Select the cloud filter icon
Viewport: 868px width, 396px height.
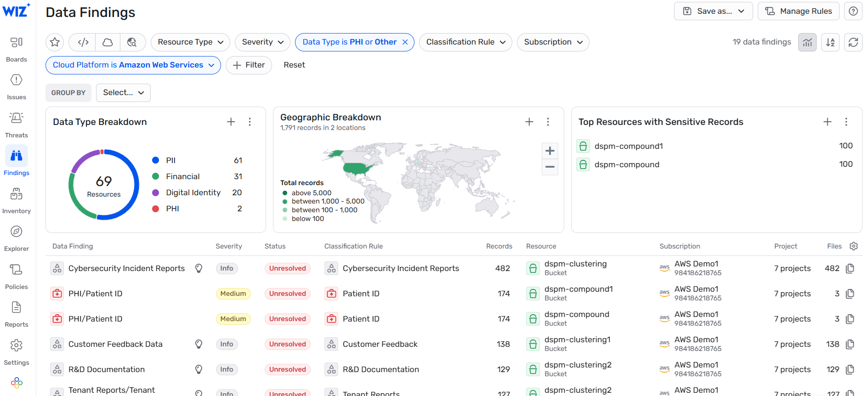pos(108,42)
